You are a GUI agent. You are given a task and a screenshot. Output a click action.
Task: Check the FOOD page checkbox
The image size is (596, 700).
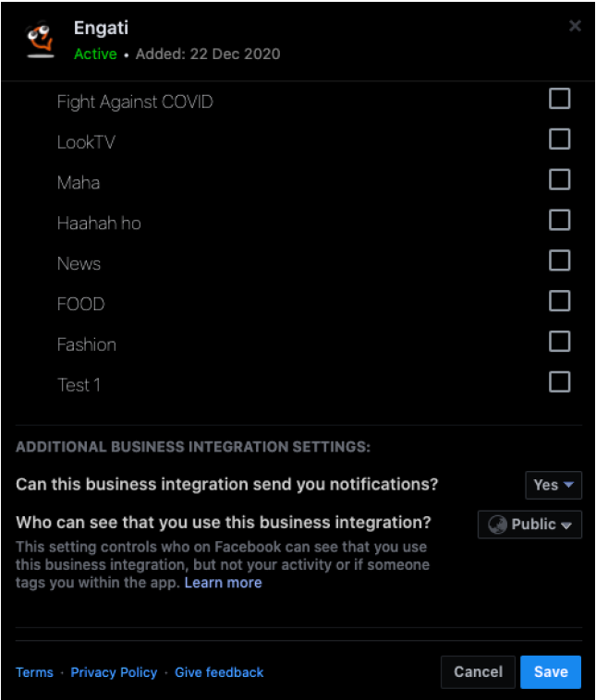pyautogui.click(x=559, y=301)
